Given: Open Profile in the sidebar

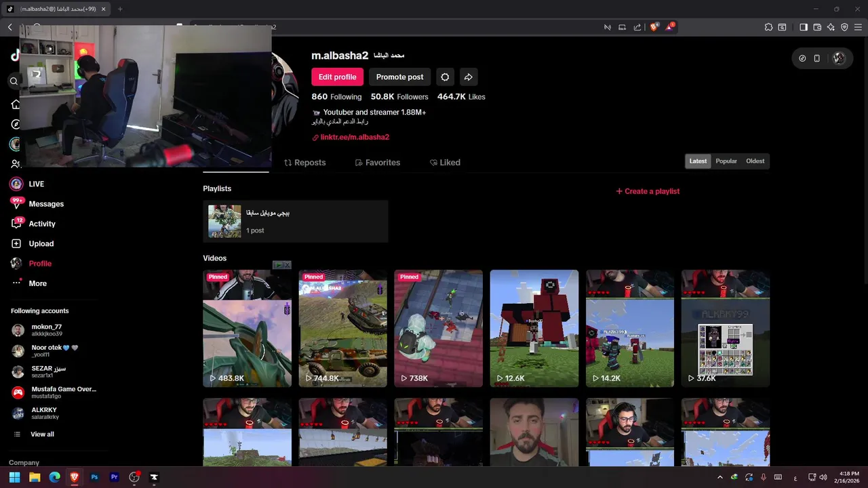Looking at the screenshot, I should click(31, 263).
